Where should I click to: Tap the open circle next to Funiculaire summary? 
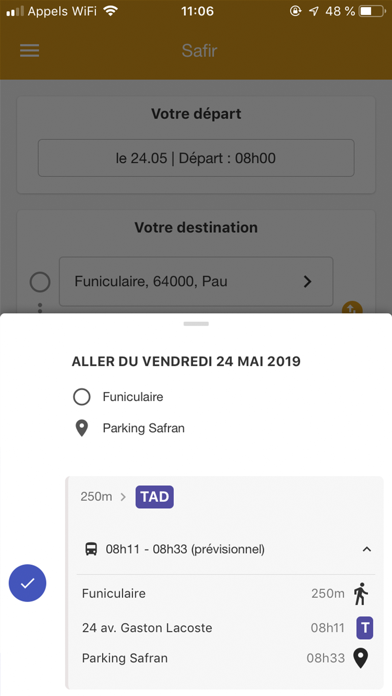tap(82, 397)
